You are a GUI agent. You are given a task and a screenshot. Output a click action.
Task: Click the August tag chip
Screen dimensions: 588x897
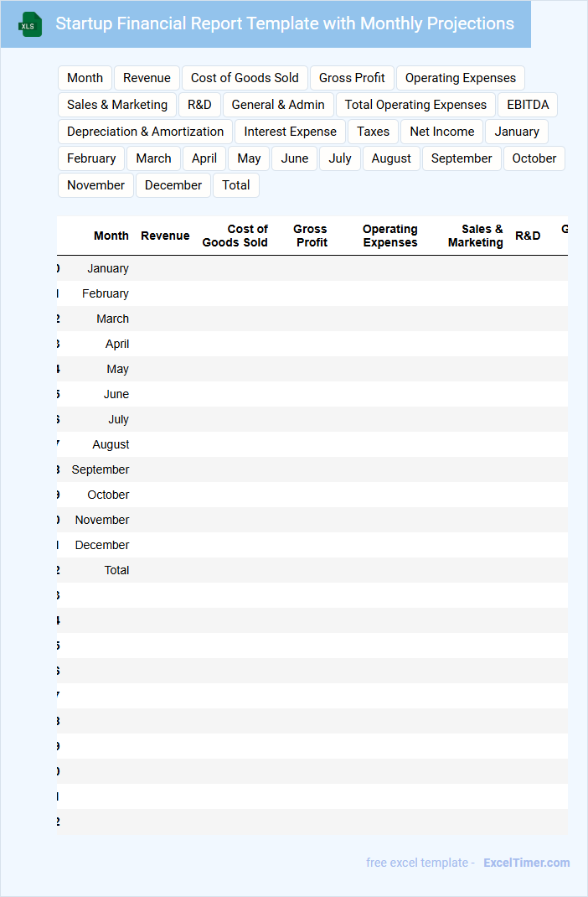coord(391,158)
